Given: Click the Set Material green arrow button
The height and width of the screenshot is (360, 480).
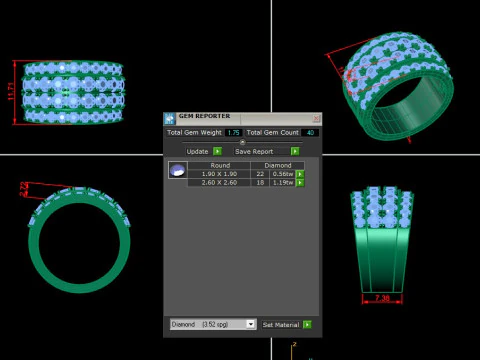Looking at the screenshot, I should coord(307,324).
